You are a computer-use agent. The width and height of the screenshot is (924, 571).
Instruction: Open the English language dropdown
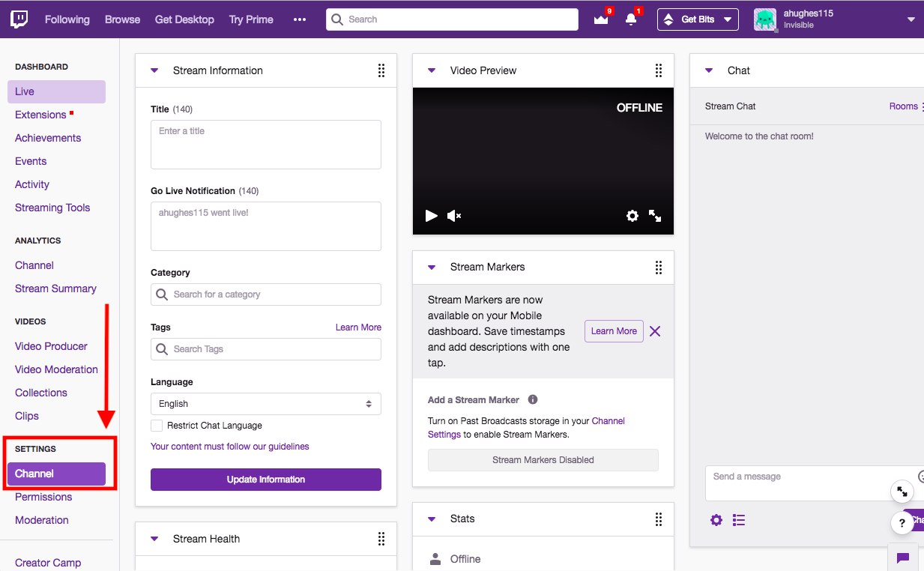pos(266,404)
